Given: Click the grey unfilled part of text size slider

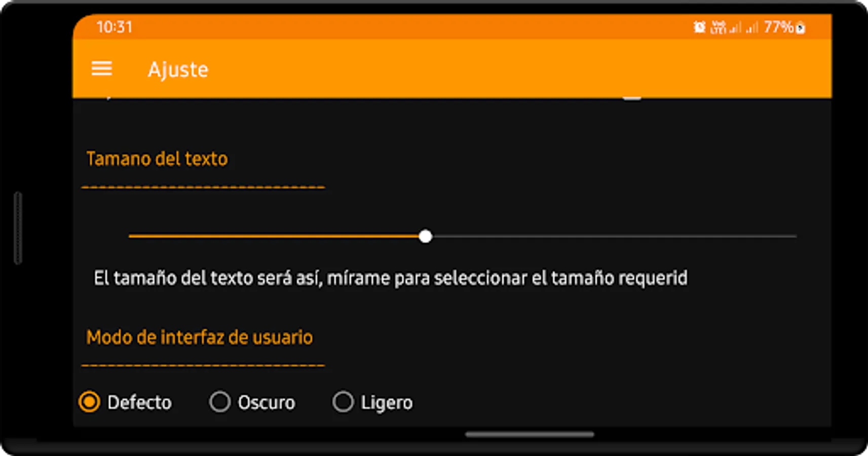Looking at the screenshot, I should (614, 236).
